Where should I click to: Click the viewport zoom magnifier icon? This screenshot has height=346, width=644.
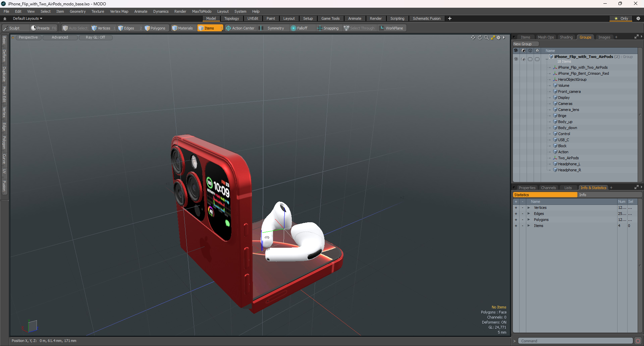(x=486, y=38)
